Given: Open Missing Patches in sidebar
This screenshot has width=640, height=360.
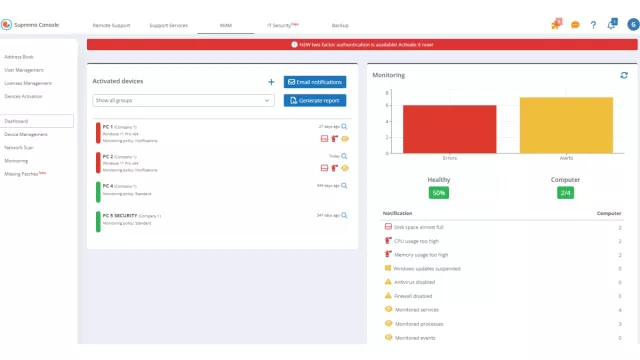Looking at the screenshot, I should [25, 174].
